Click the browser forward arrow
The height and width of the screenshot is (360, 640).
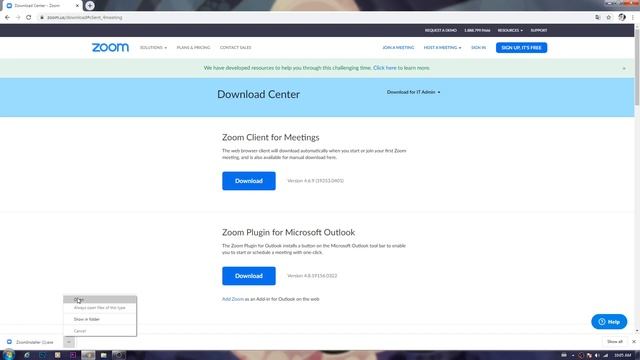(x=18, y=17)
